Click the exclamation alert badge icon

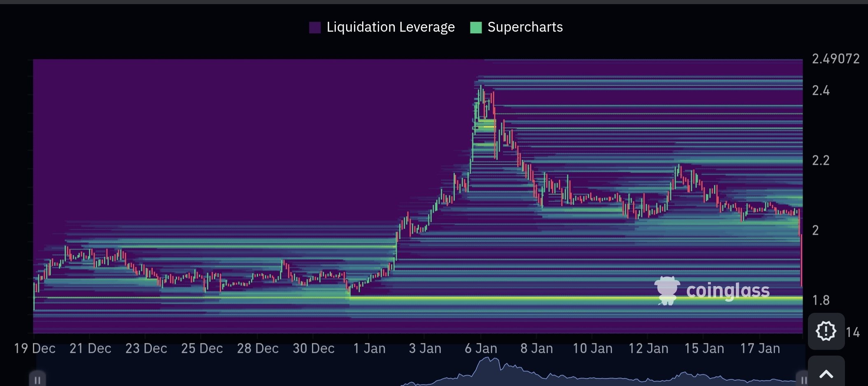tap(826, 331)
